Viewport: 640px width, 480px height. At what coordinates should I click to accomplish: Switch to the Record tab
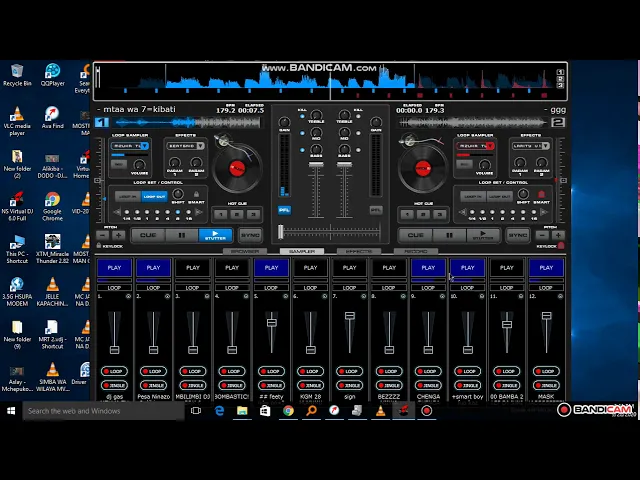tap(416, 251)
